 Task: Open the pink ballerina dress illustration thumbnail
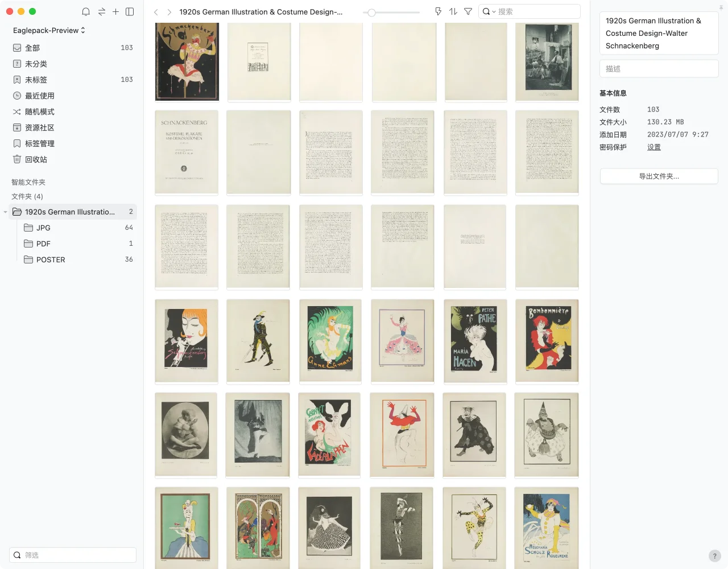tap(403, 340)
